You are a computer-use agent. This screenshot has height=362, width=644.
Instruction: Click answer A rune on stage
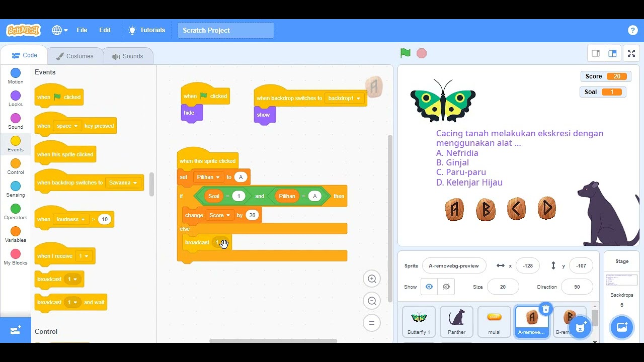[x=454, y=209]
